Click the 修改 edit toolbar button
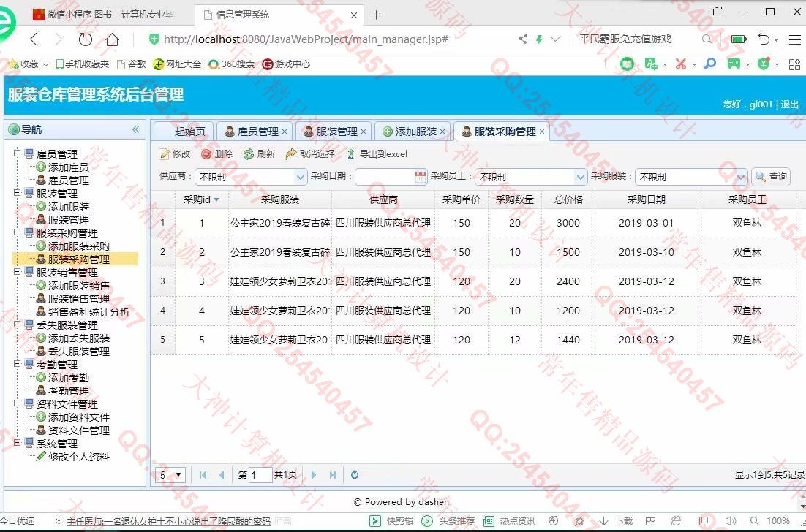 tap(175, 154)
